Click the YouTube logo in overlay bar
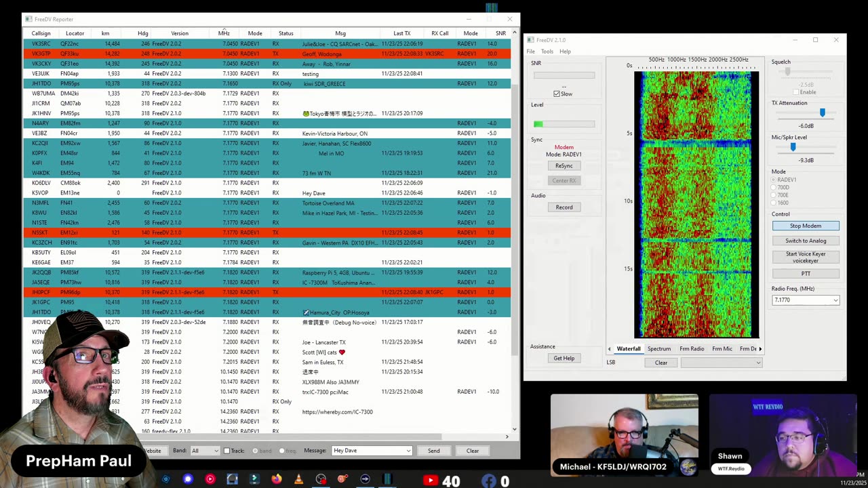 point(430,481)
